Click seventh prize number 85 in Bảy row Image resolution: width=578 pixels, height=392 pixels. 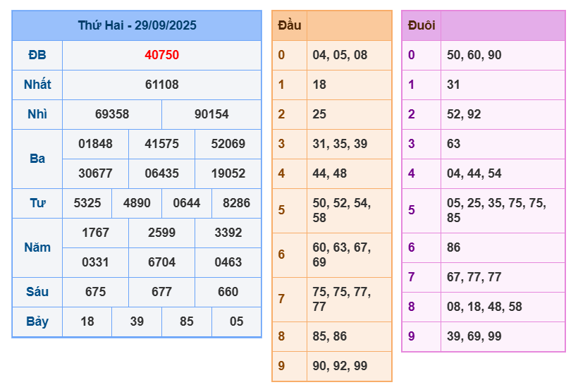tap(187, 321)
